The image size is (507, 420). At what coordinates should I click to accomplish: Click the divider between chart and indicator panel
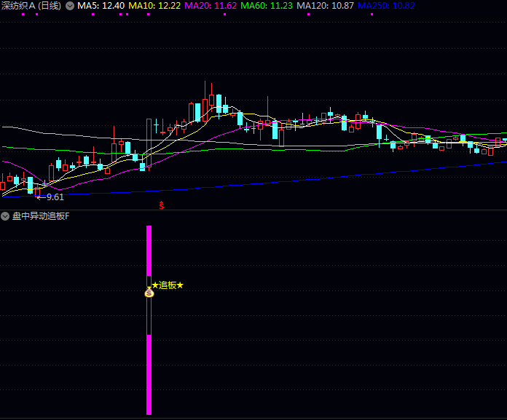click(253, 210)
